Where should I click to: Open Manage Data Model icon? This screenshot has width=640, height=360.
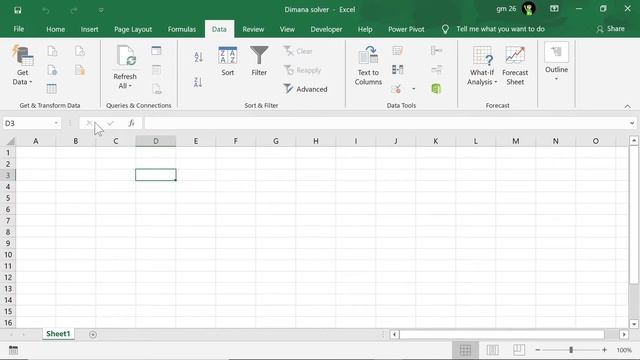click(x=436, y=89)
